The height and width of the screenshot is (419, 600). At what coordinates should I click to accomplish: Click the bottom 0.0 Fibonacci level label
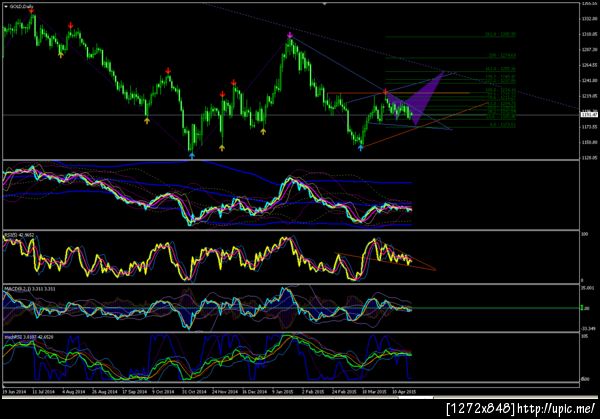point(503,125)
